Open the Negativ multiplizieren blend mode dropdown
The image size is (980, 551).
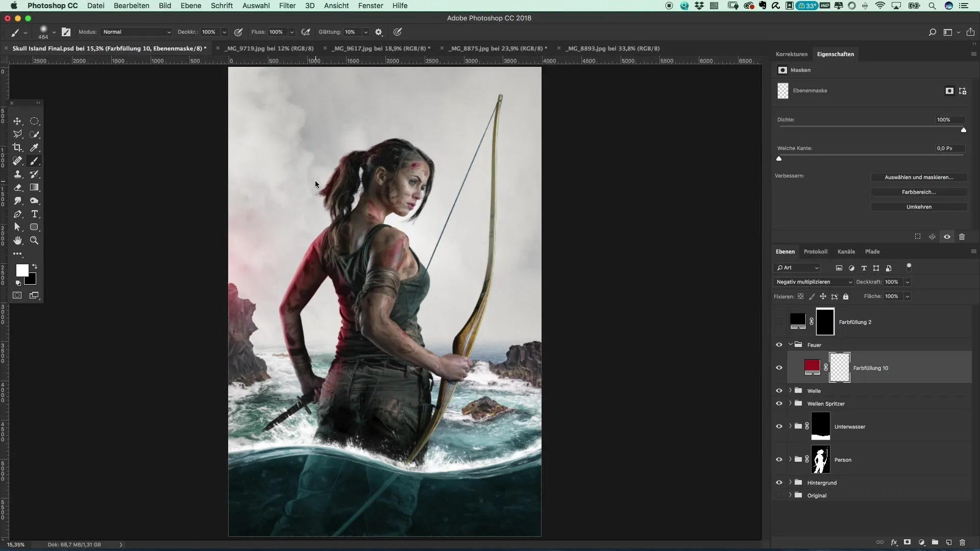coord(813,282)
